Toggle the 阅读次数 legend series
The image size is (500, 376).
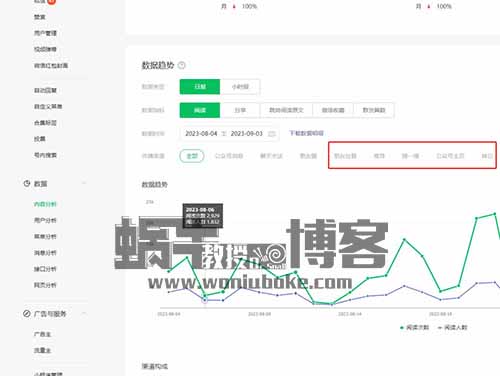click(414, 328)
